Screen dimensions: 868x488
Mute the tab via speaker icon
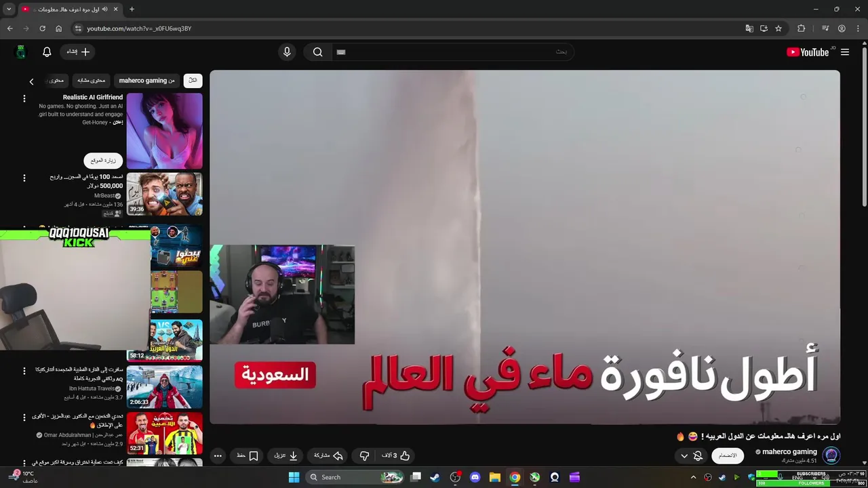[104, 9]
